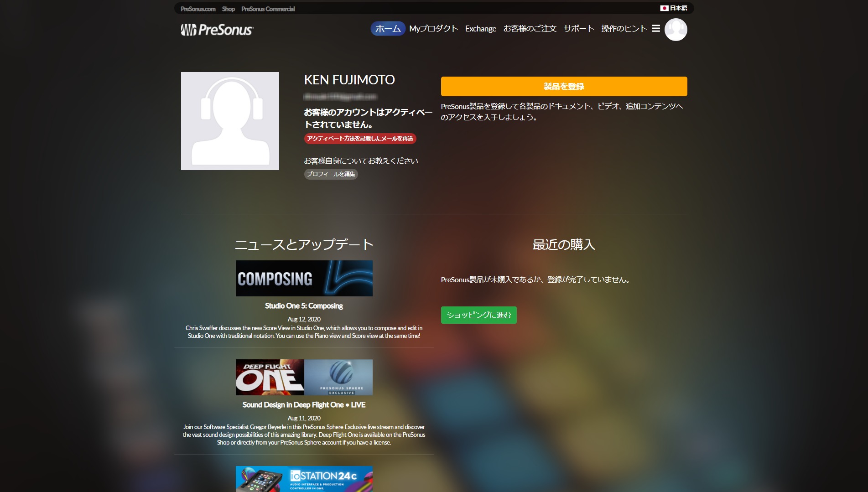Screen dimensions: 868x492
Task: Open the ioStation 24c banner image
Action: click(304, 479)
